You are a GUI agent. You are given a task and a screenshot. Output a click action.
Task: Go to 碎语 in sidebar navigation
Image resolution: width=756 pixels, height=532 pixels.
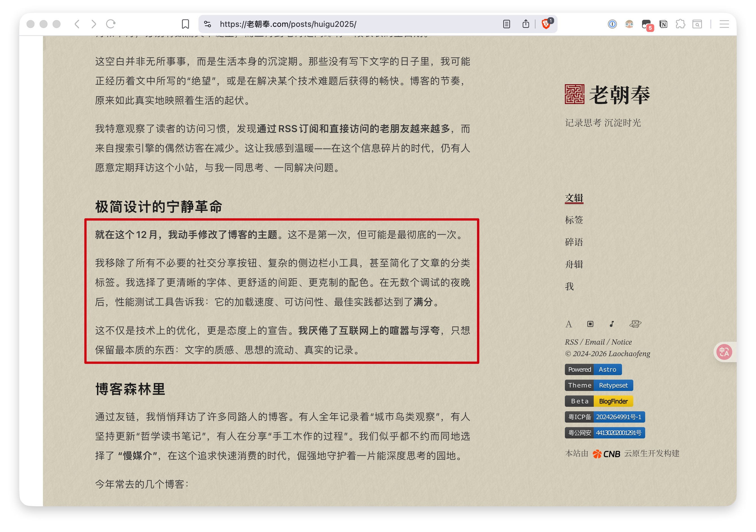point(574,242)
